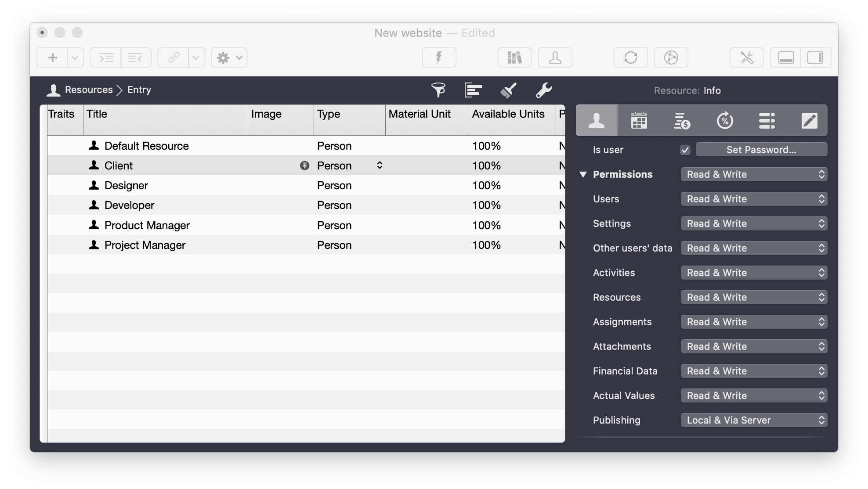The image size is (868, 489).
Task: Switch to the calendar inspector tab
Action: pyautogui.click(x=639, y=120)
